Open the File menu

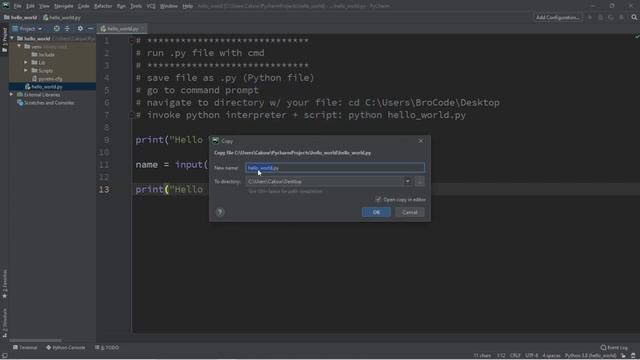[17, 6]
